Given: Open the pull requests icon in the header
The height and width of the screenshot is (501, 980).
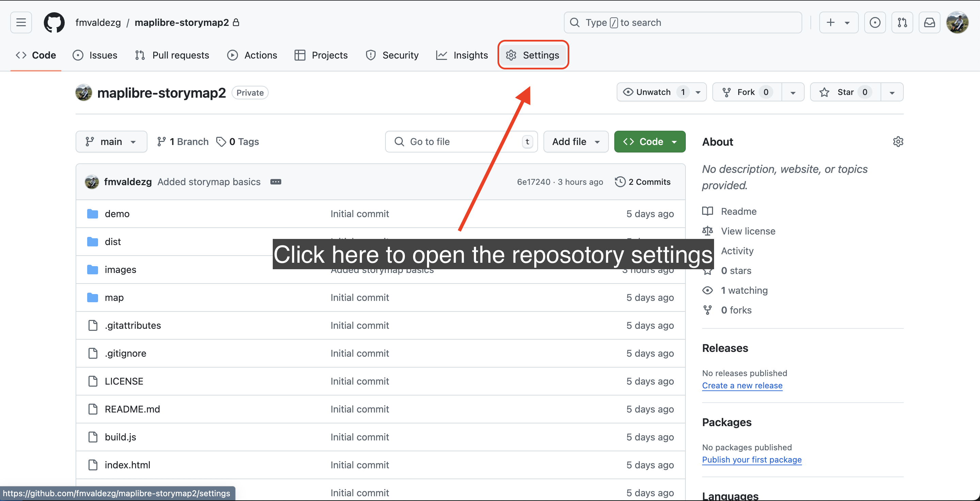Looking at the screenshot, I should (x=902, y=22).
